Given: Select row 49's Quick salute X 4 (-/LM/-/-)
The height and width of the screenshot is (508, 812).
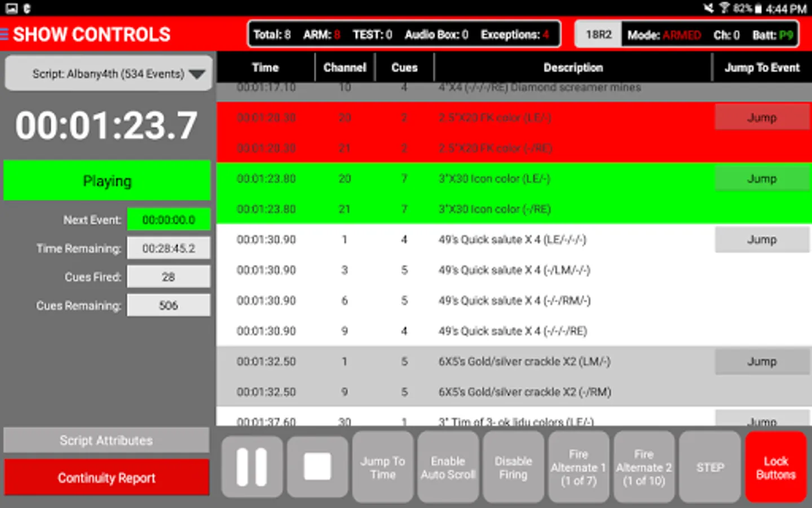Looking at the screenshot, I should point(514,270).
